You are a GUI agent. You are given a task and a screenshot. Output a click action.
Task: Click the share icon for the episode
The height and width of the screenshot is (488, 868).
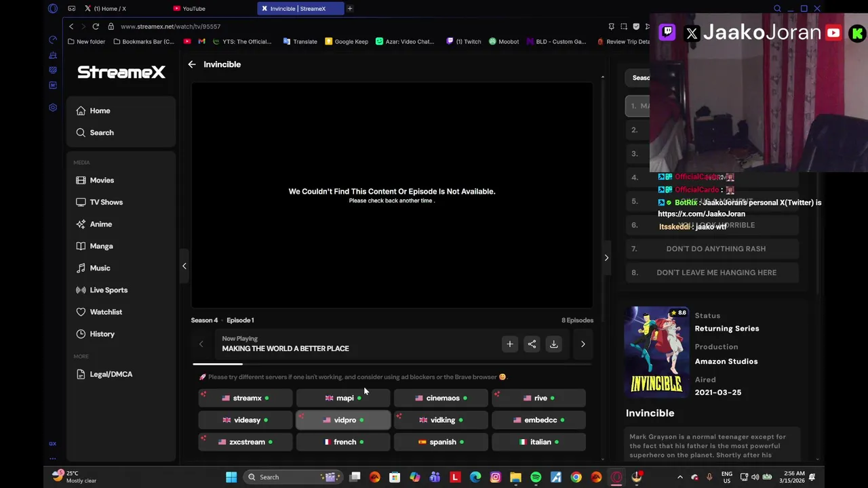click(532, 344)
